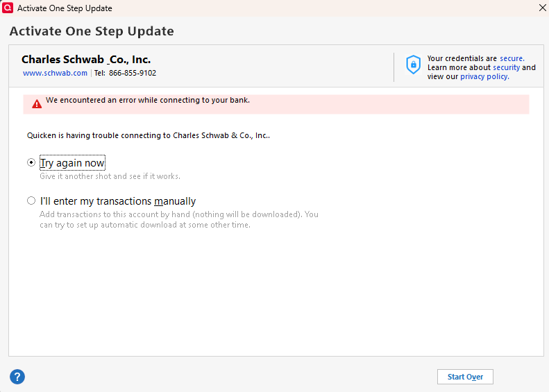Open the secure credentials link
The width and height of the screenshot is (549, 392).
coord(512,58)
